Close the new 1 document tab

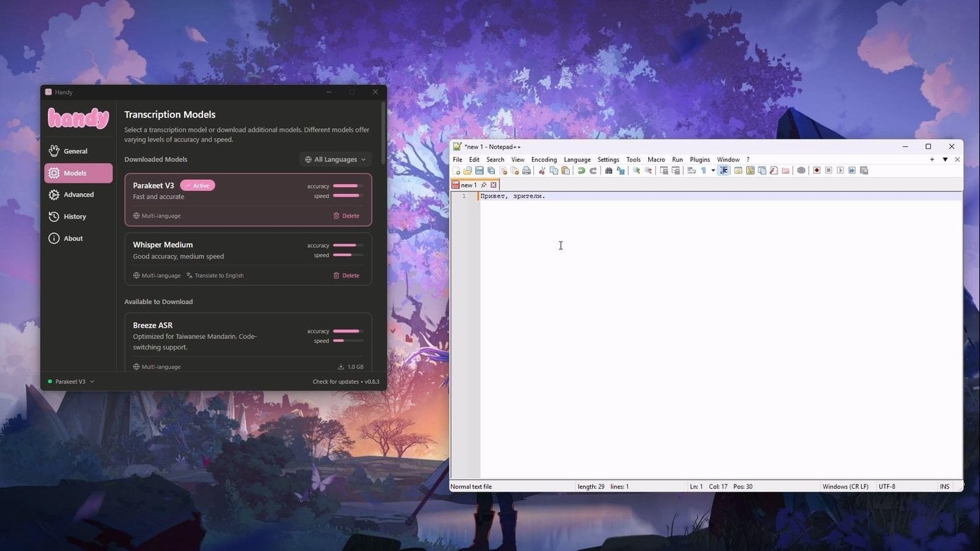click(493, 185)
